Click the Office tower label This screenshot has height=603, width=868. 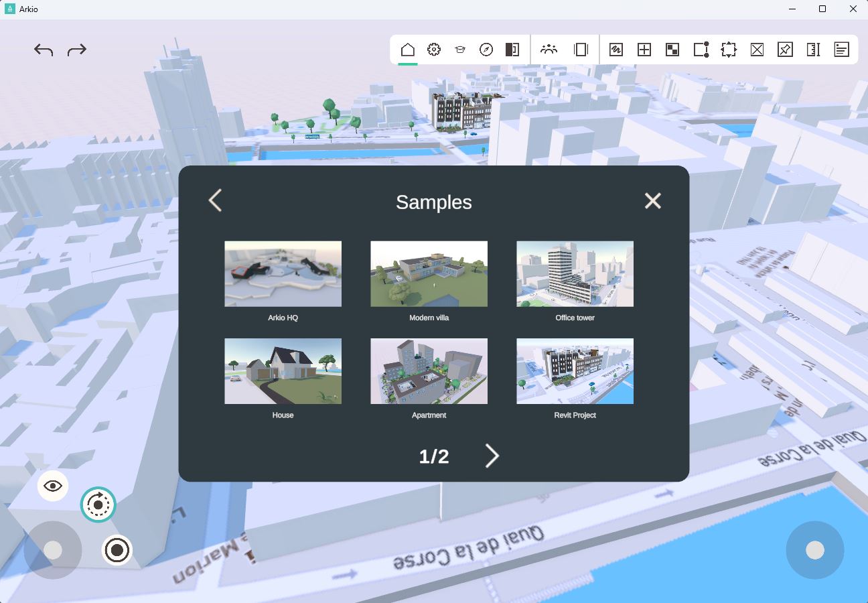click(575, 318)
